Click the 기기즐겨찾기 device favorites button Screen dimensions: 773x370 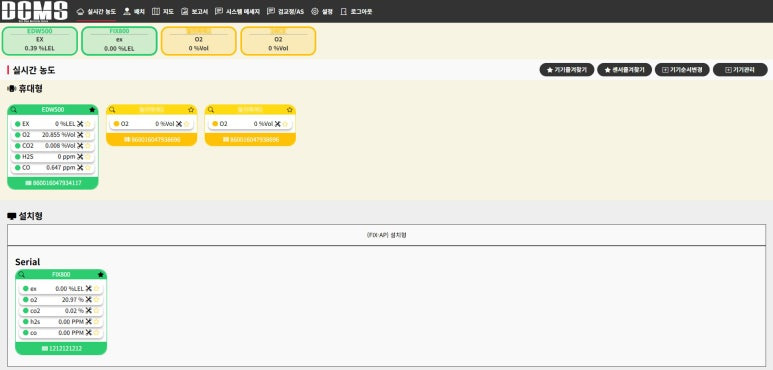pyautogui.click(x=566, y=70)
